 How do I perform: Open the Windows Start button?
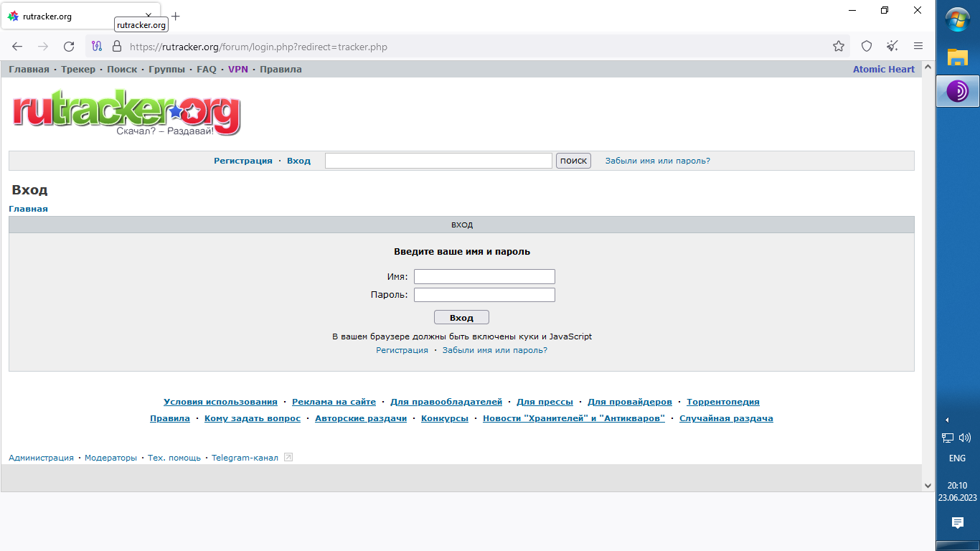point(958,19)
